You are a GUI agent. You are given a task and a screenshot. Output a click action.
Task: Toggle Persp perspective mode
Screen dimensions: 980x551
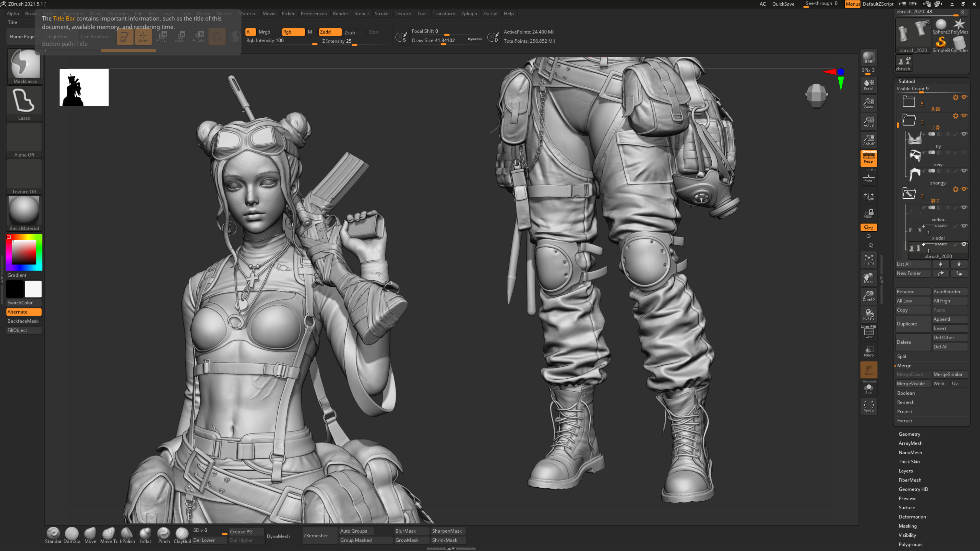point(868,158)
